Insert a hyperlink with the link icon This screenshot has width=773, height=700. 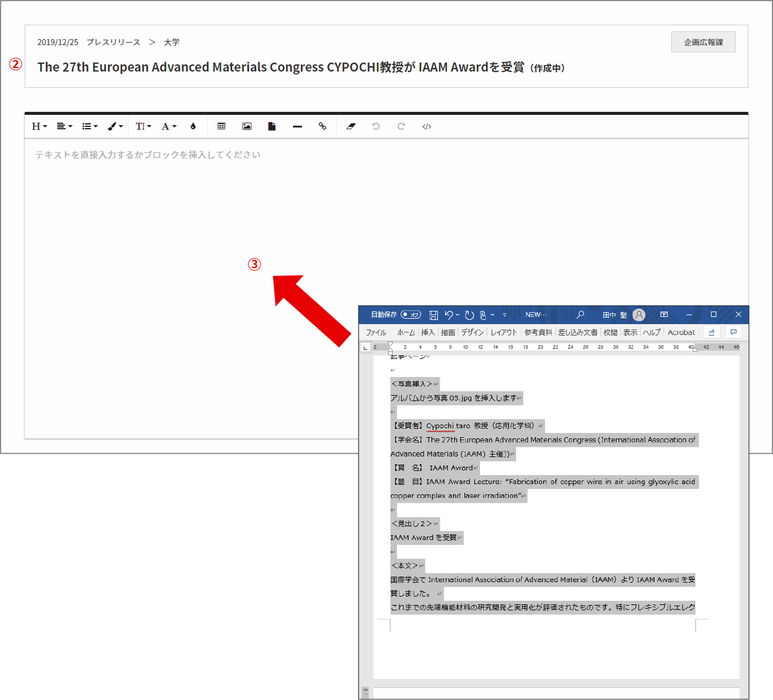322,126
